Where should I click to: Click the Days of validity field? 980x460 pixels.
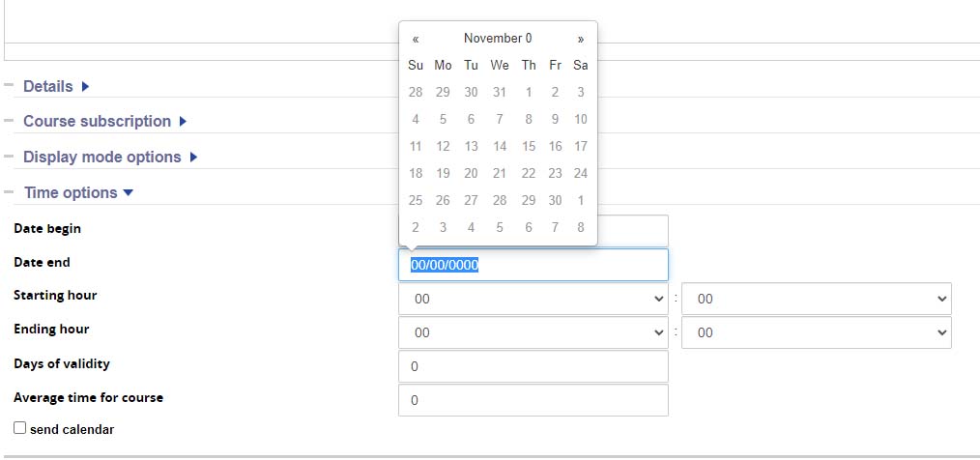pyautogui.click(x=533, y=366)
